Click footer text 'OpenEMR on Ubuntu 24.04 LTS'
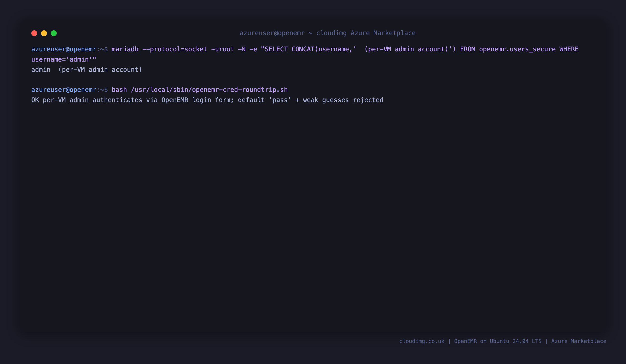This screenshot has width=626, height=364. click(x=498, y=341)
